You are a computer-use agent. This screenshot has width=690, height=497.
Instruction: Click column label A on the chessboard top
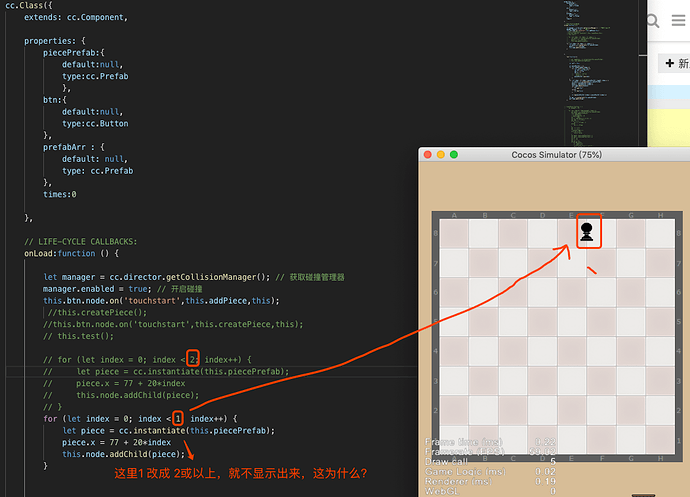(x=454, y=215)
